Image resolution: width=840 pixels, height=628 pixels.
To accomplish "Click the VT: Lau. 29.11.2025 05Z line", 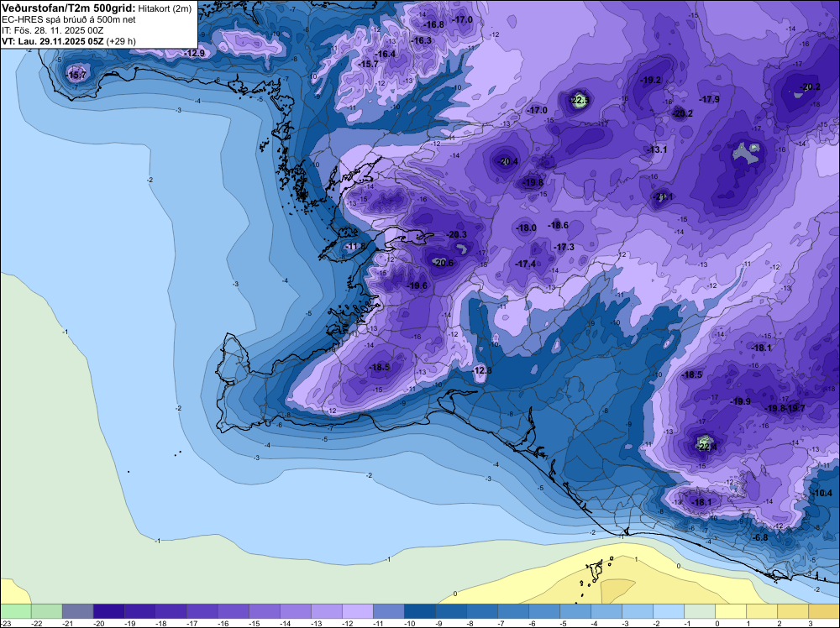I will click(69, 41).
